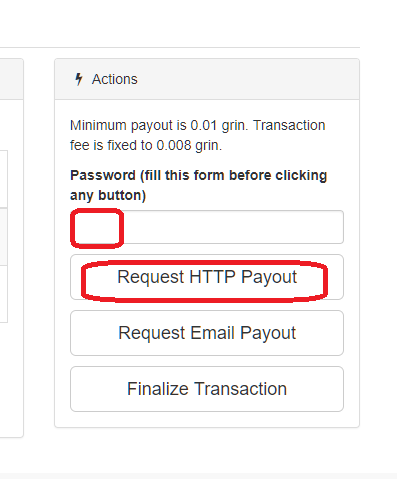Click the 0.01 grin minimum amount text
Image resolution: width=397 pixels, height=479 pixels.
coord(219,125)
